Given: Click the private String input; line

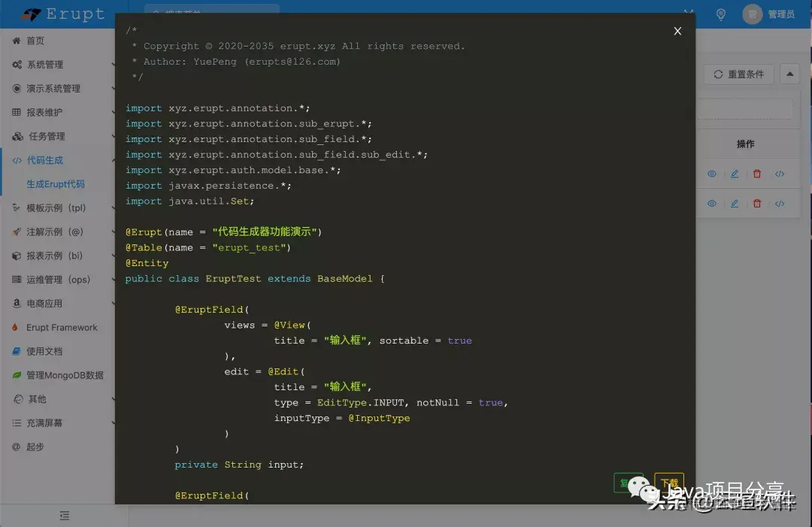Looking at the screenshot, I should 239,465.
